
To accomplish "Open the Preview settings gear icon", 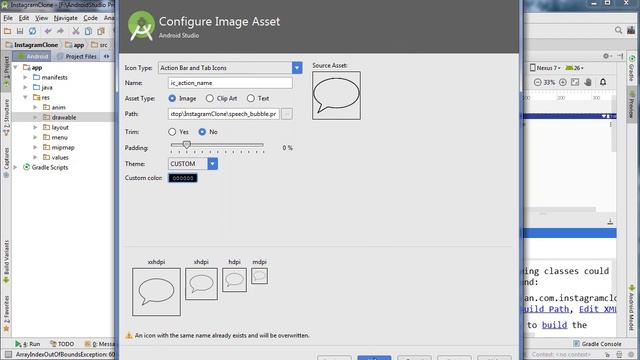I will [606, 56].
